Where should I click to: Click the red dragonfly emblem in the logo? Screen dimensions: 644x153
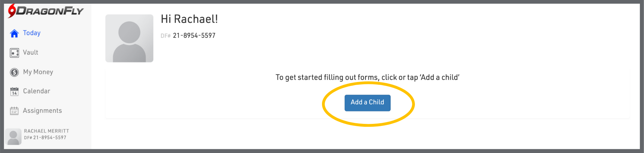(x=12, y=10)
